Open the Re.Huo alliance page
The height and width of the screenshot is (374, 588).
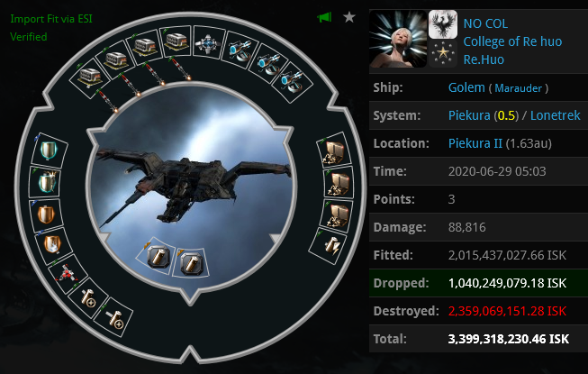point(484,59)
